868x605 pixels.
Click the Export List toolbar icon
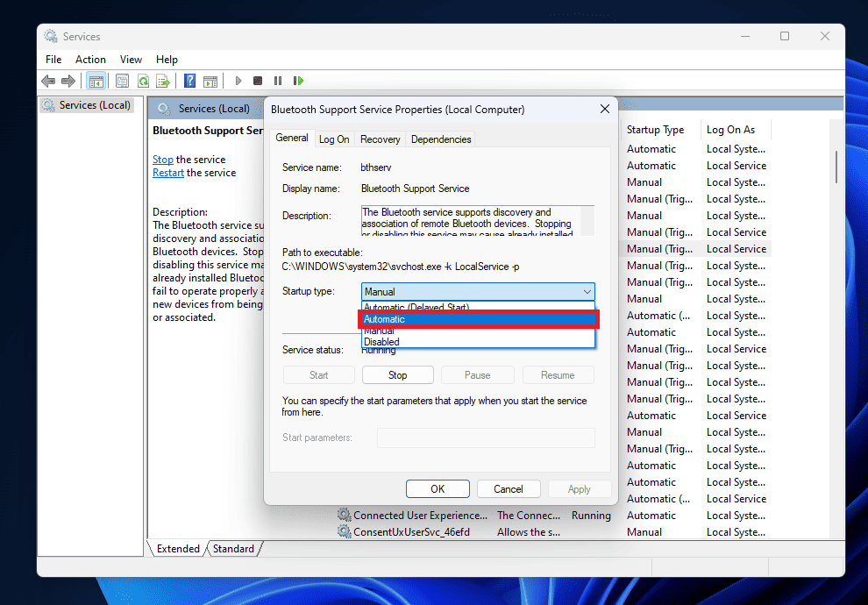click(163, 82)
